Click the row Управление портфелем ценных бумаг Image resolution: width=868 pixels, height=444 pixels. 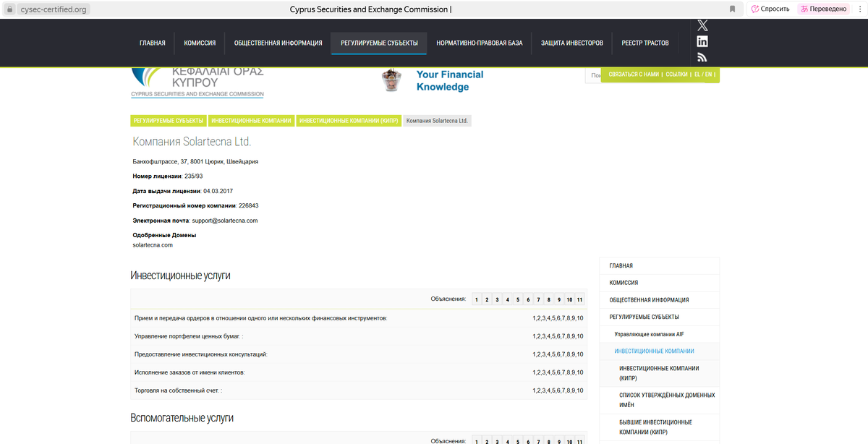coord(359,336)
